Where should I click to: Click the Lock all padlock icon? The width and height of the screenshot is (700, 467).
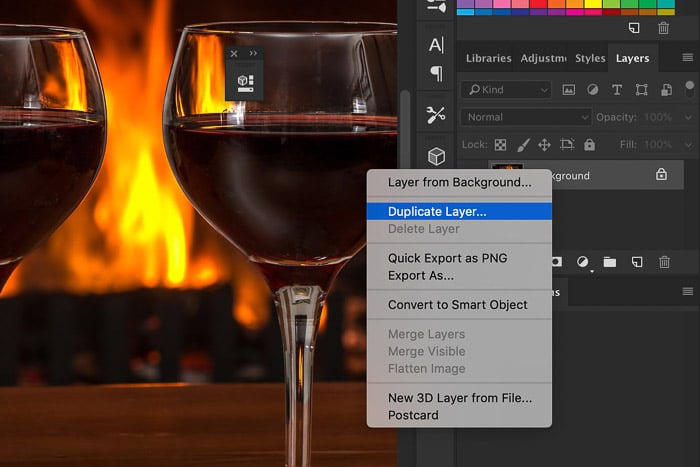click(589, 144)
